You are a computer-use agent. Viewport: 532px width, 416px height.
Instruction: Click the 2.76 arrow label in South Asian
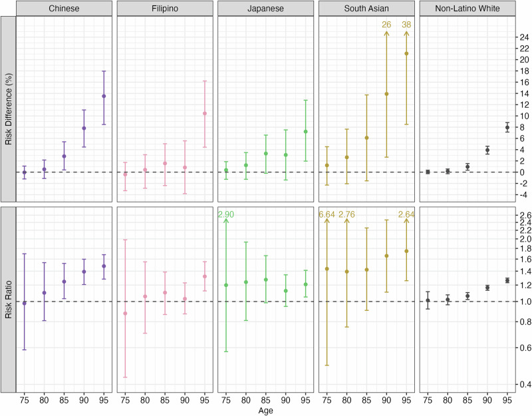click(348, 214)
